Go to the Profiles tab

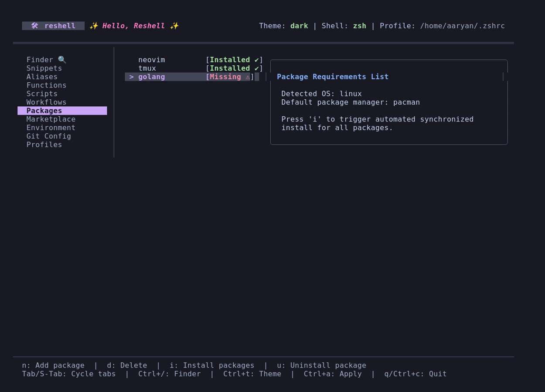click(x=44, y=145)
